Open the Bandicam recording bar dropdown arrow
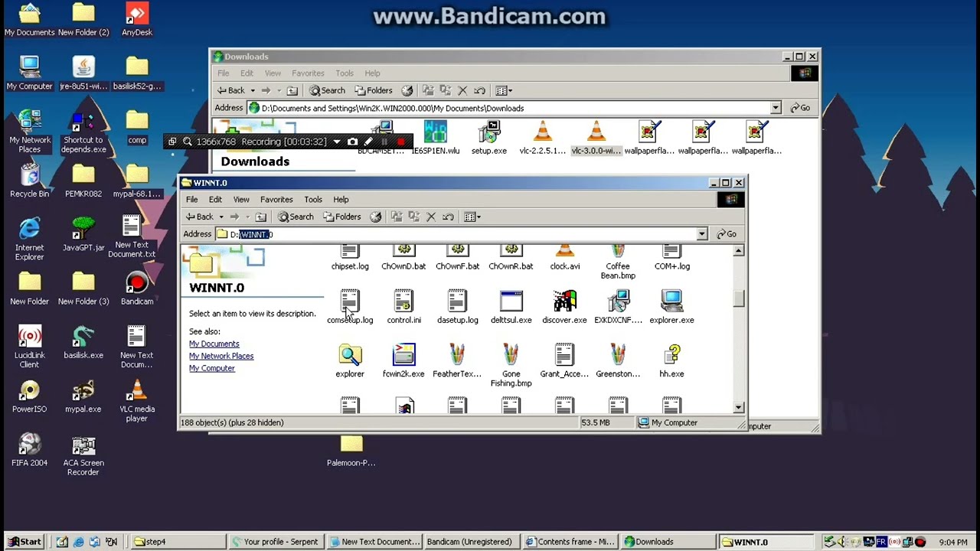Viewport: 980px width, 551px height. [x=336, y=142]
